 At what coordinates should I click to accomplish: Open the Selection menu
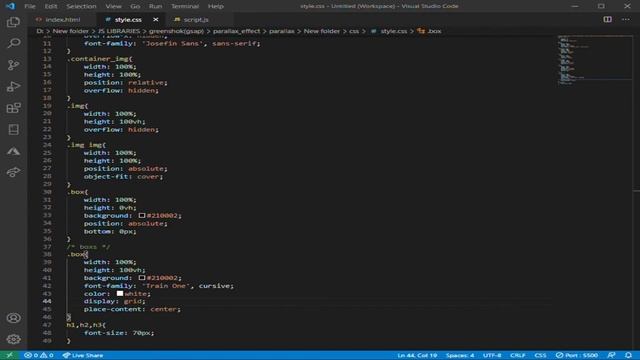click(81, 6)
